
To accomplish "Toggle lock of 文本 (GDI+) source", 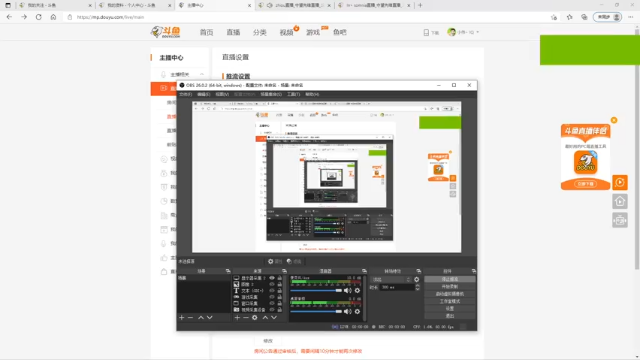I will (280, 291).
